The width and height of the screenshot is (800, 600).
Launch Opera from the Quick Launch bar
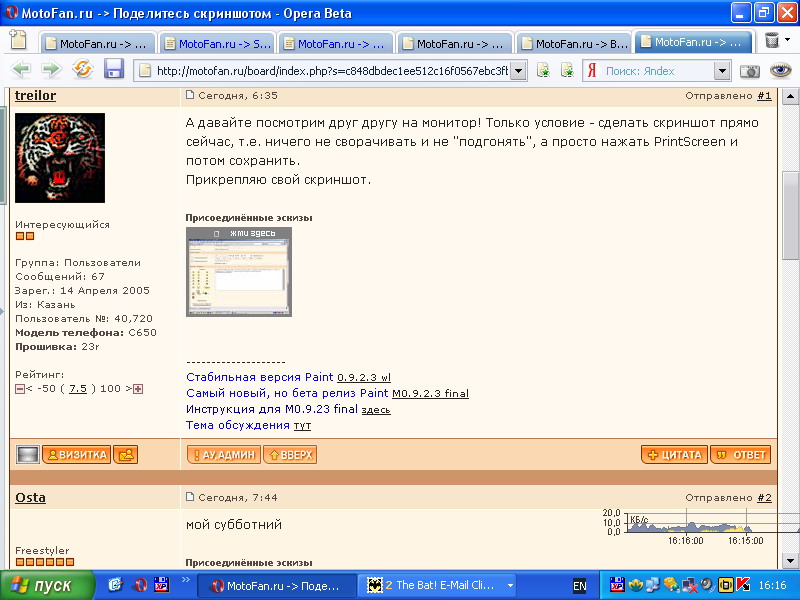pyautogui.click(x=140, y=585)
